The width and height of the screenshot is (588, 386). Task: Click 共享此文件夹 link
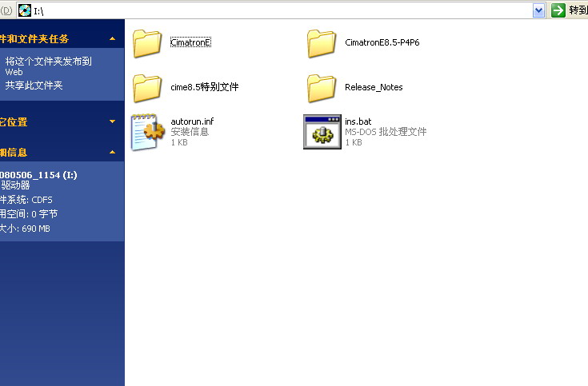[x=34, y=86]
